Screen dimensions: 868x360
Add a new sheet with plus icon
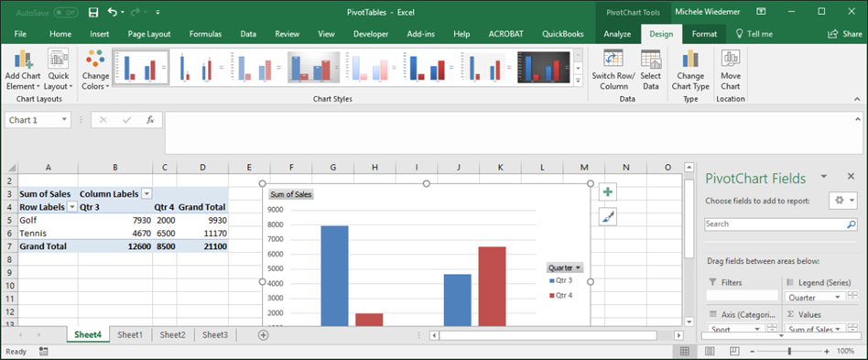(x=264, y=334)
